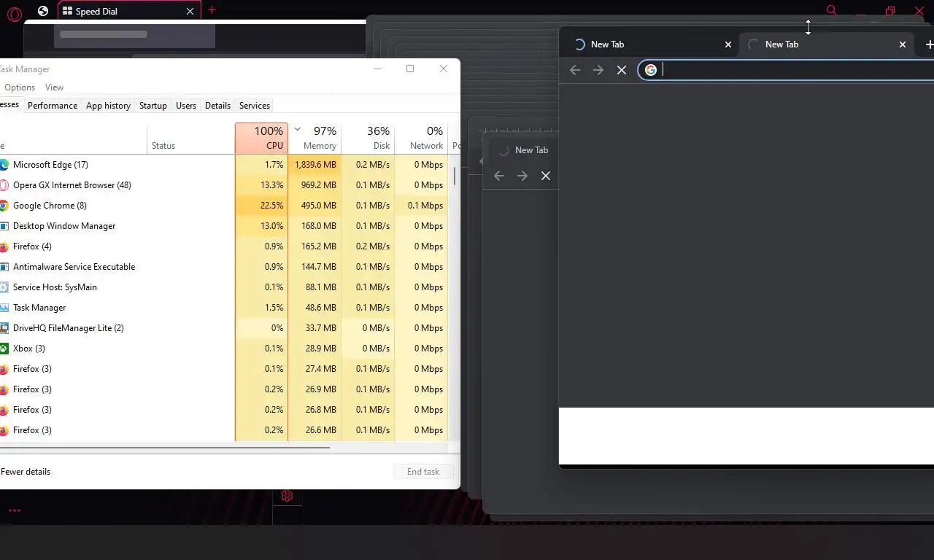Switch to the Performance tab

[x=53, y=106]
